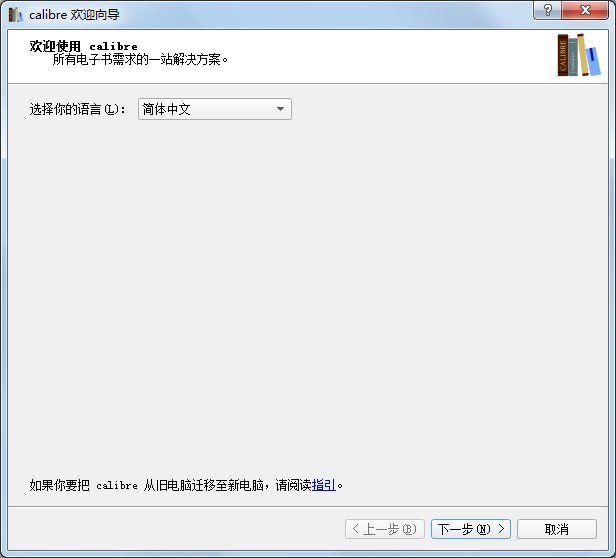Click the 取消 cancel button
616x558 pixels.
[557, 529]
